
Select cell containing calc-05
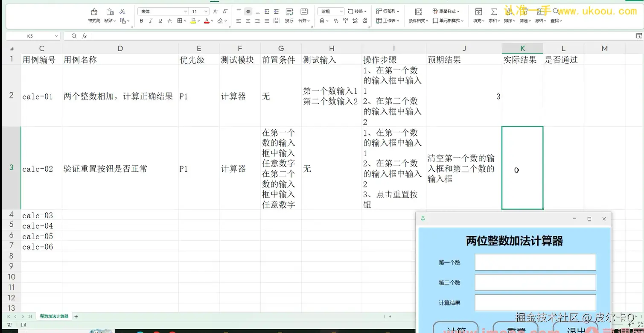41,236
